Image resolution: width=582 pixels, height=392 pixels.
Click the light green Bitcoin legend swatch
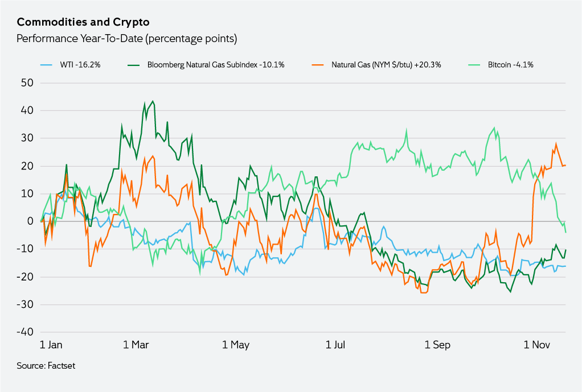[x=475, y=65]
